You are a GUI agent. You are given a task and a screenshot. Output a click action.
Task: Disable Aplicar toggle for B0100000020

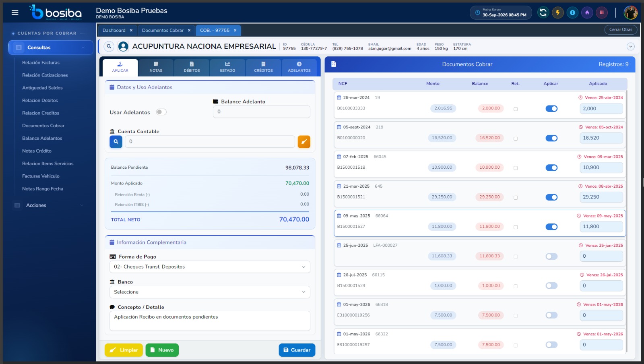pos(551,138)
